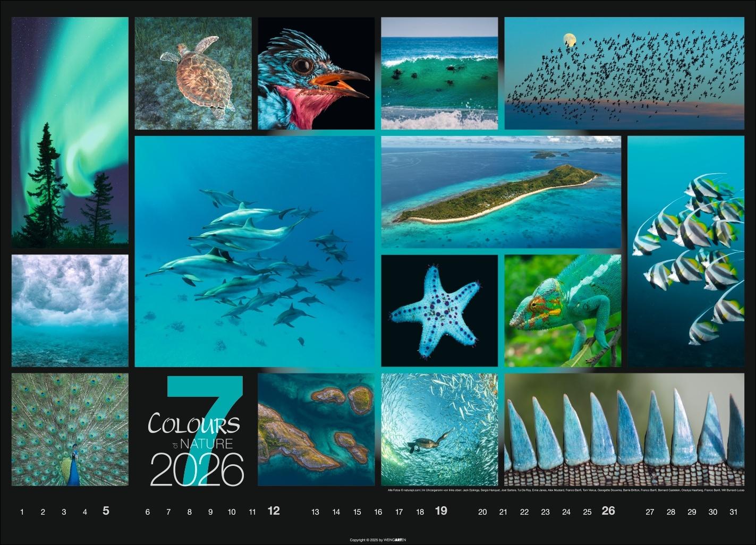Select the blue crocodile spines photo
Screen dimensions: 756x545
(627, 430)
